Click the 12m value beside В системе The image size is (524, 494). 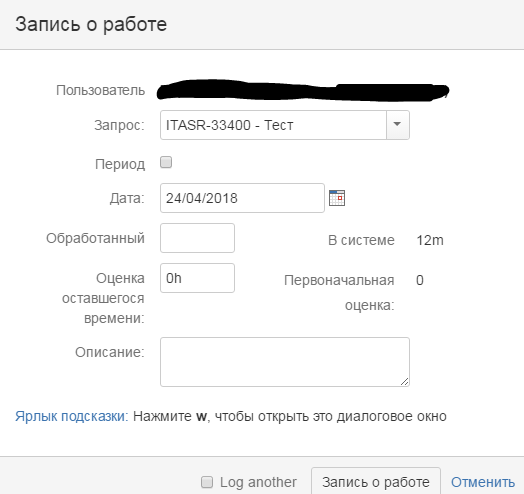[x=430, y=240]
